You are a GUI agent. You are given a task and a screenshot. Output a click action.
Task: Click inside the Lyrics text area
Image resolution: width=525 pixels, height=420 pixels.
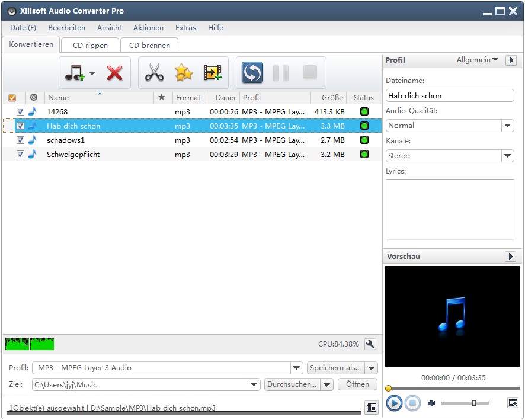coord(450,210)
